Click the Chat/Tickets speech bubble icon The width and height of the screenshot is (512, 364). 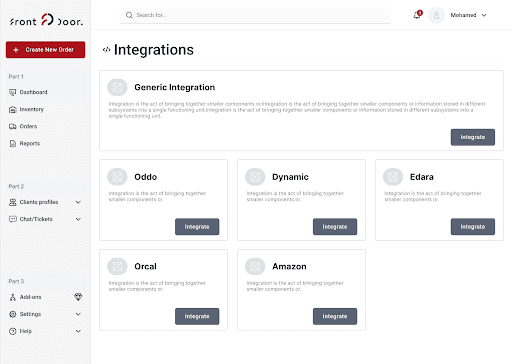click(13, 219)
